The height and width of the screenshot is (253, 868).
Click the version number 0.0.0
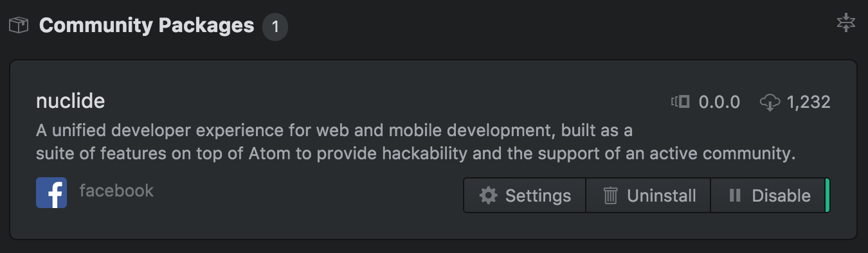pos(719,102)
